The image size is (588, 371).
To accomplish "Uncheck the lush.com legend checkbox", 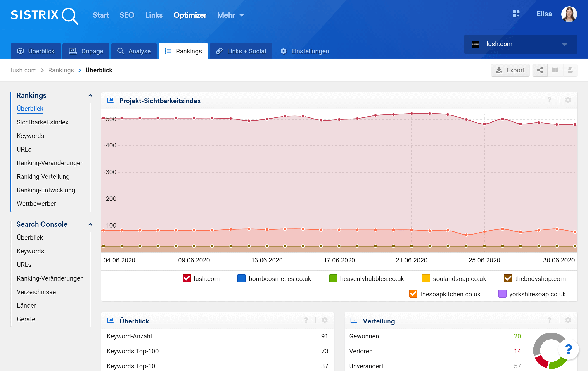I will pyautogui.click(x=187, y=278).
